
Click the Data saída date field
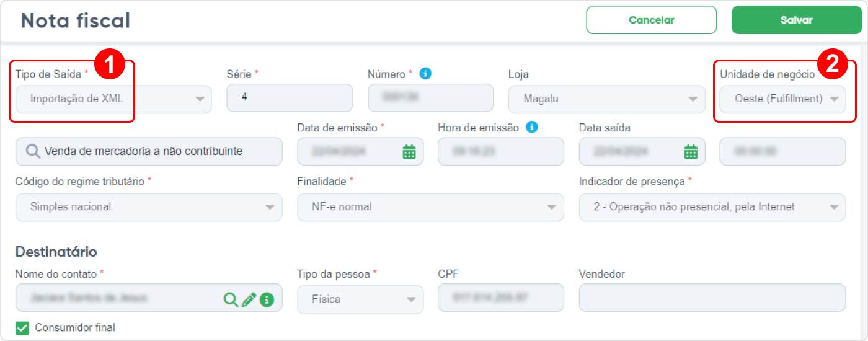point(642,151)
